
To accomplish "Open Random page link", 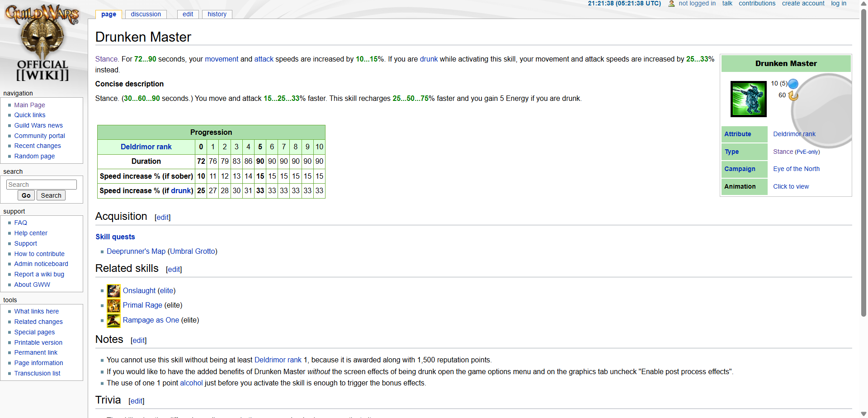I will (34, 156).
